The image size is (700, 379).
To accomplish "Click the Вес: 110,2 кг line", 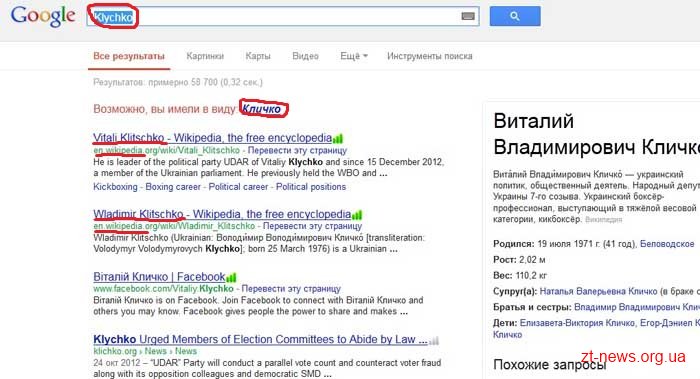I will tap(520, 275).
